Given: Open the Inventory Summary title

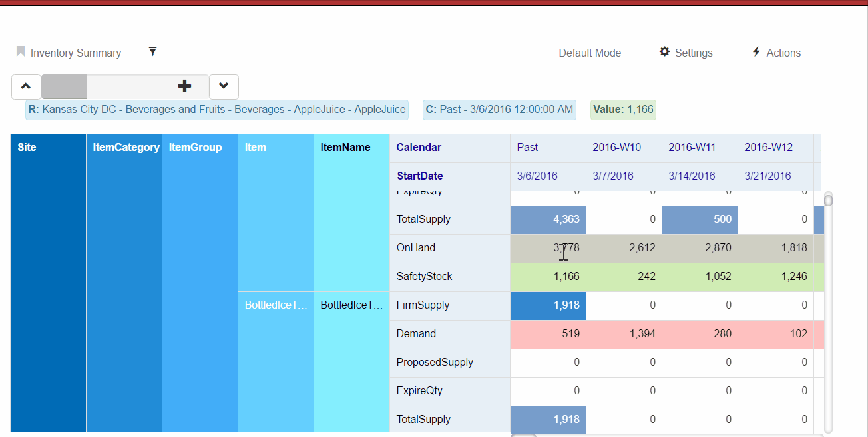Looking at the screenshot, I should point(75,53).
